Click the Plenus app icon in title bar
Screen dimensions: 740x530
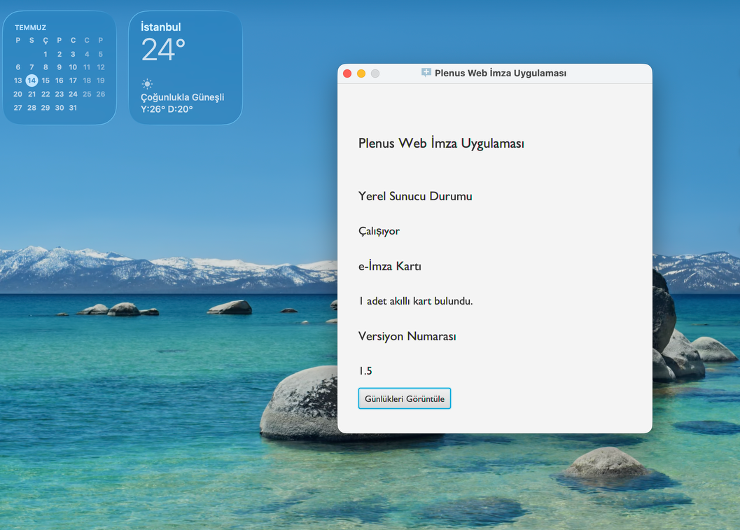click(x=426, y=73)
